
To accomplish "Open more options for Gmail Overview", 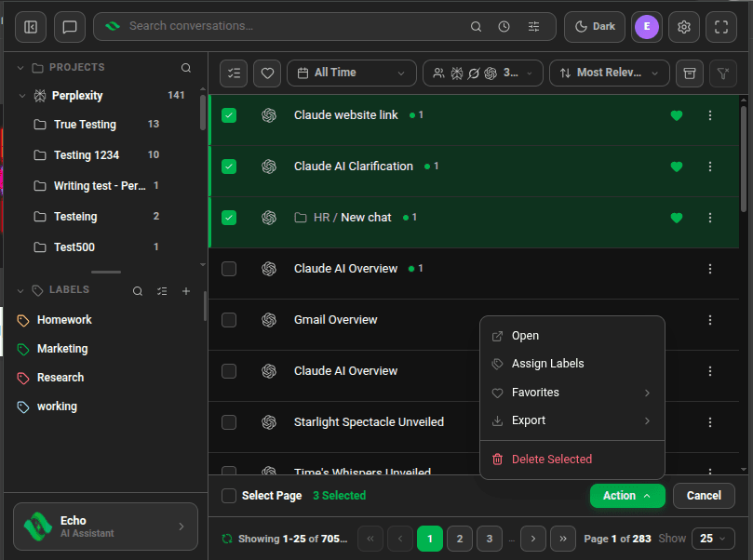I will click(710, 320).
